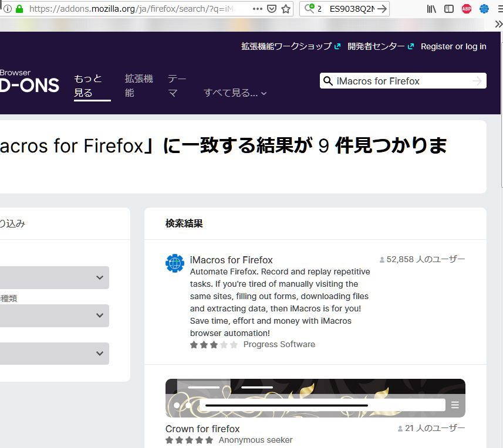Image resolution: width=503 pixels, height=448 pixels.
Task: Click the site information icon in address bar
Action: pyautogui.click(x=7, y=9)
